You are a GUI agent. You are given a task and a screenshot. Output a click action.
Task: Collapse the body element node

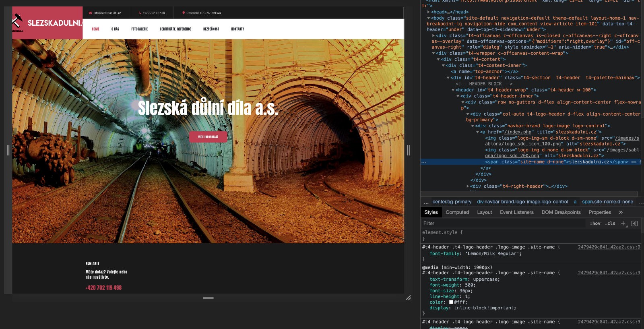(429, 18)
